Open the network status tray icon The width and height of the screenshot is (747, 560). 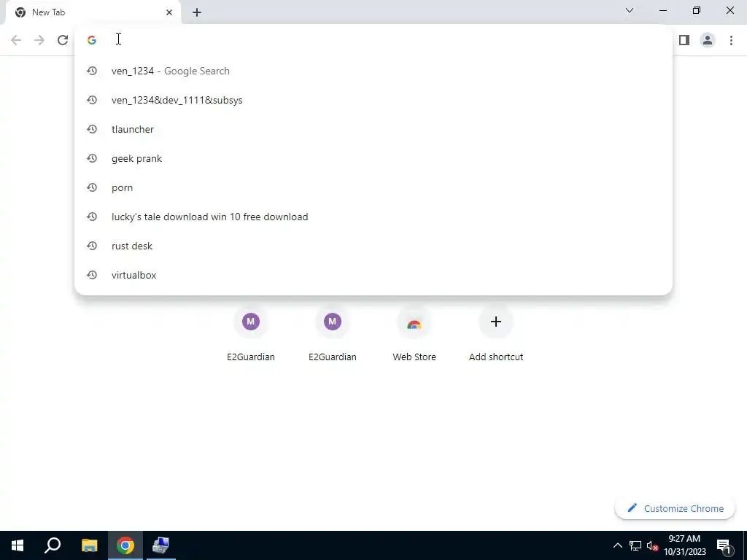tap(635, 545)
